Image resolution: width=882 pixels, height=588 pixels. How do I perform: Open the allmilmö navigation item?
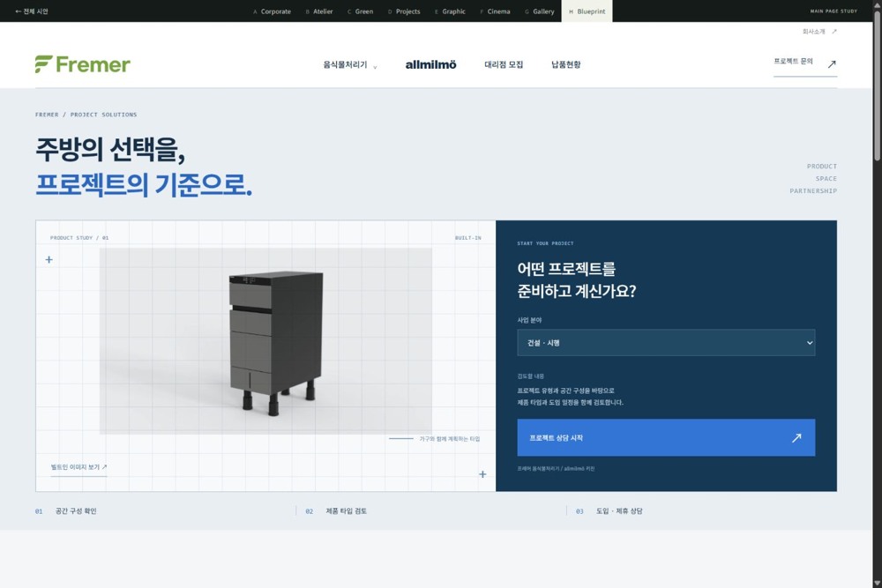pyautogui.click(x=431, y=64)
